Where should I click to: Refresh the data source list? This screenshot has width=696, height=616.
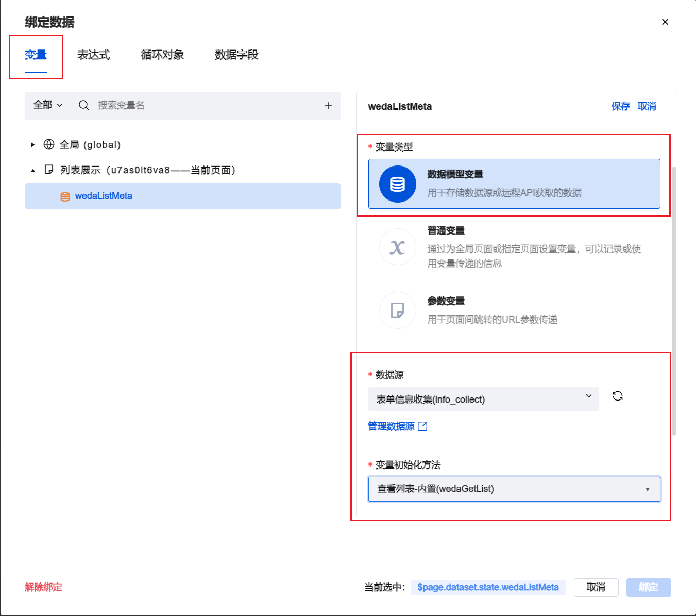click(x=618, y=396)
